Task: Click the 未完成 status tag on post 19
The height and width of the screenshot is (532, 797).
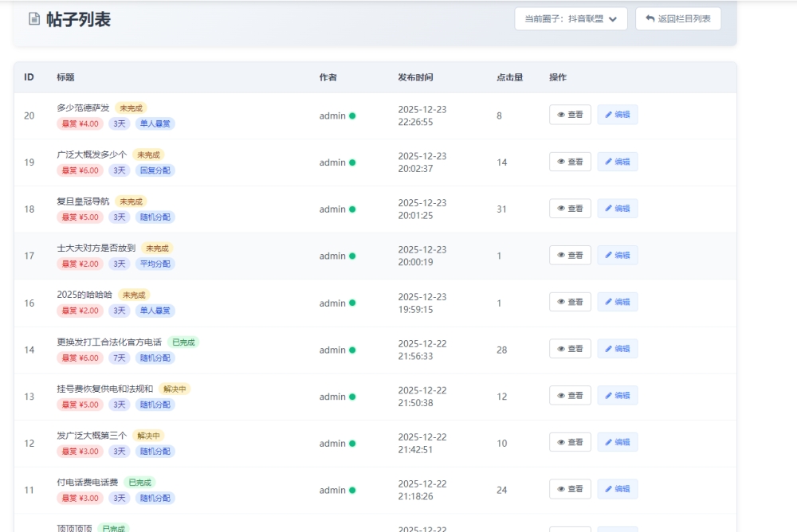Action: pos(148,155)
